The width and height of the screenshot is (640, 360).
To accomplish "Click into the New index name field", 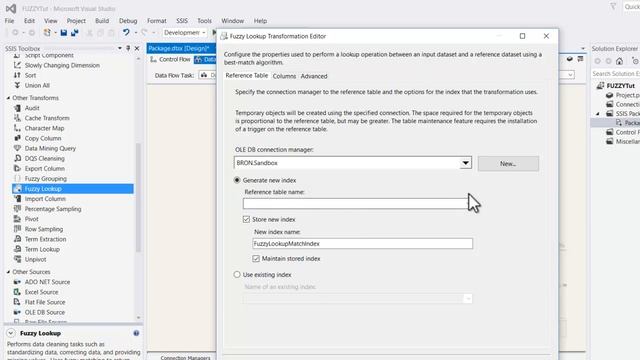I will click(x=362, y=244).
